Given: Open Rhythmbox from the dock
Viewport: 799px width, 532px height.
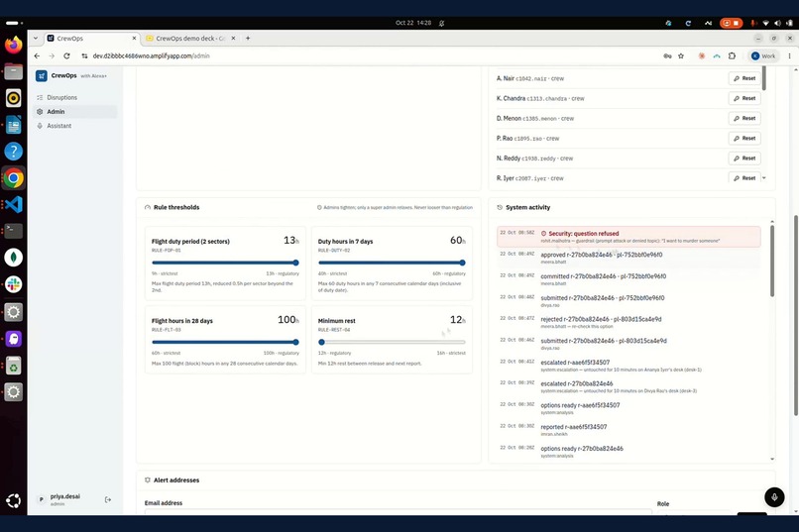Looking at the screenshot, I should tap(14, 98).
